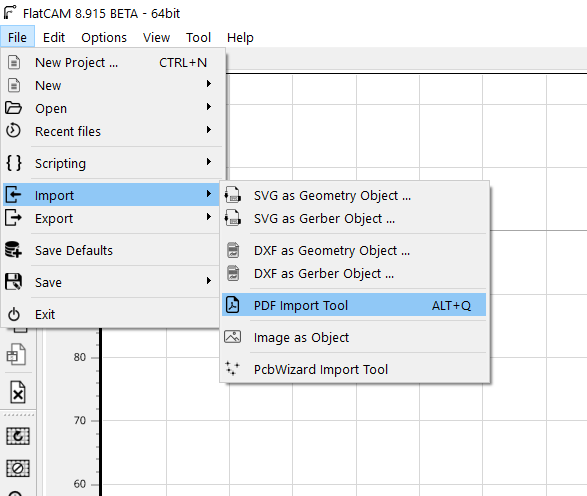Open the Edit menu
This screenshot has height=496, width=587.
click(54, 37)
